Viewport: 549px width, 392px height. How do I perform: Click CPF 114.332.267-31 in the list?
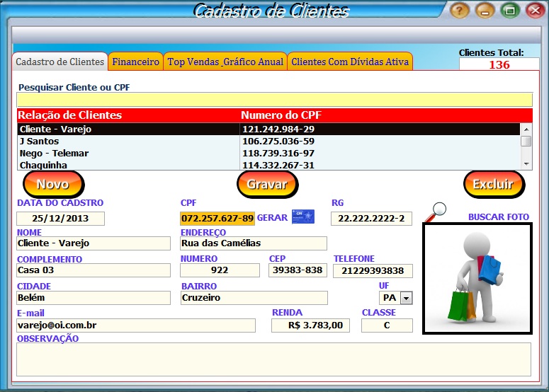click(278, 165)
